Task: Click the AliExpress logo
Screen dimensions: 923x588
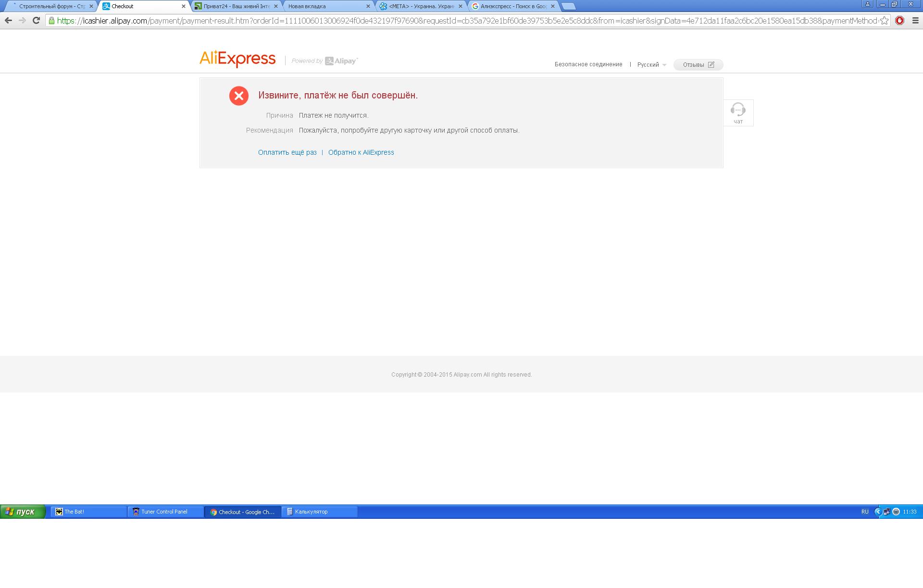Action: pyautogui.click(x=237, y=59)
